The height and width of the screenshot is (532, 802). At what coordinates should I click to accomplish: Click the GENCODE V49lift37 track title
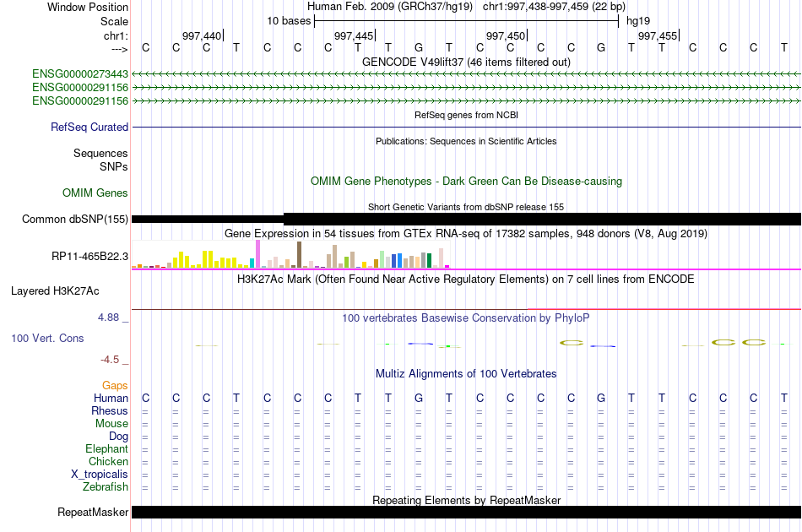466,62
